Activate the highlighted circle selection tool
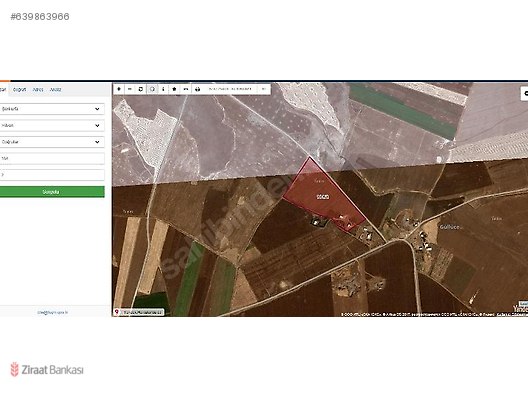The height and width of the screenshot is (396, 528). [x=152, y=89]
